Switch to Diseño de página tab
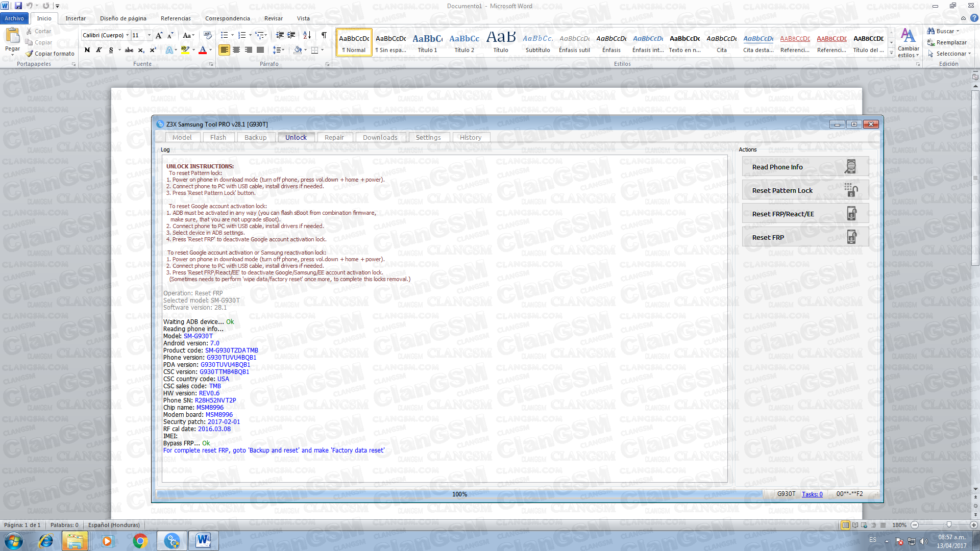This screenshot has height=551, width=980. click(x=123, y=18)
